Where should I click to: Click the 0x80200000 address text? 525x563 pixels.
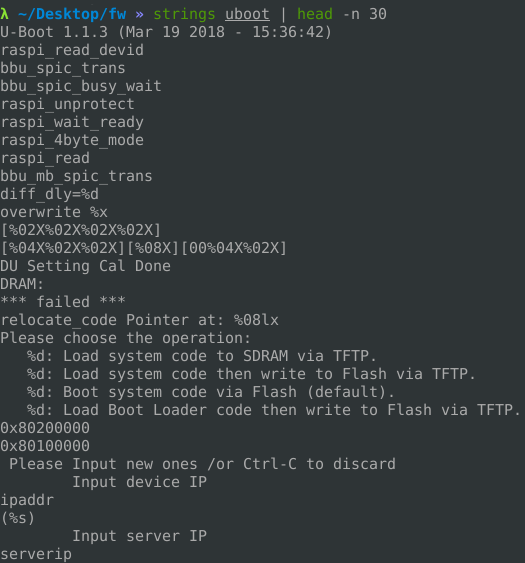tap(45, 428)
